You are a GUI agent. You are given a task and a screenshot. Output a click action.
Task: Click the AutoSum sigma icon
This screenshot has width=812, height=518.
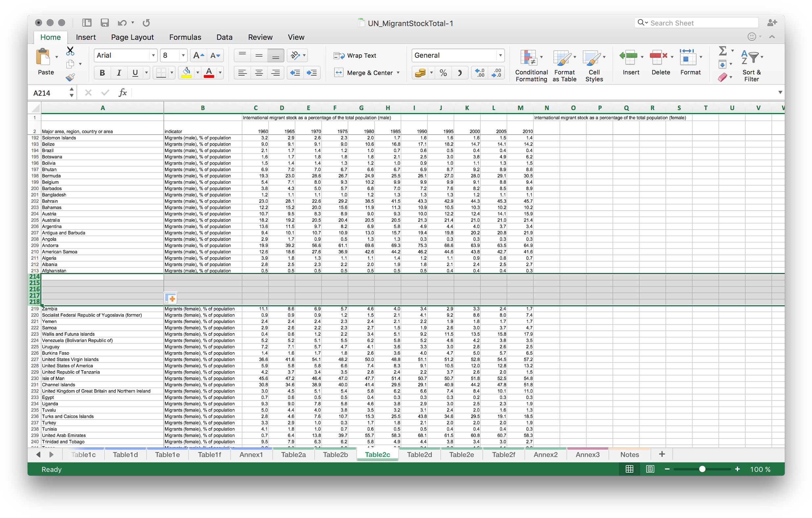[722, 51]
